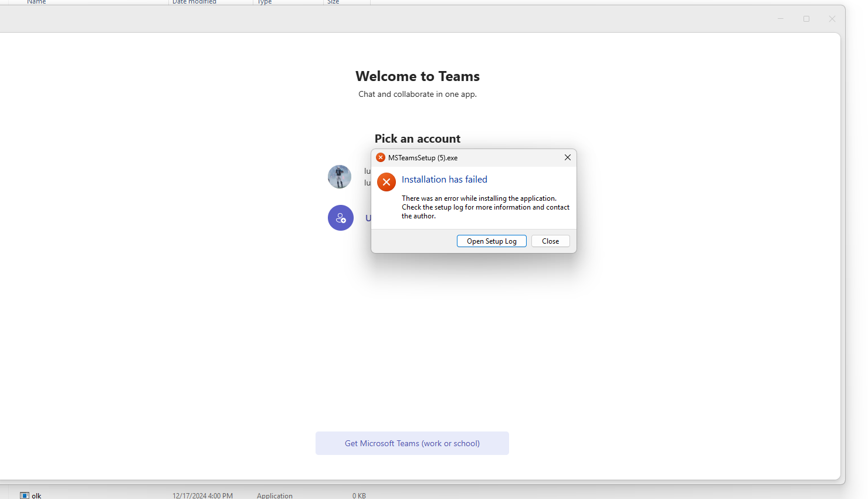The height and width of the screenshot is (499, 868).
Task: Click Welcome to Teams heading
Action: pos(418,76)
